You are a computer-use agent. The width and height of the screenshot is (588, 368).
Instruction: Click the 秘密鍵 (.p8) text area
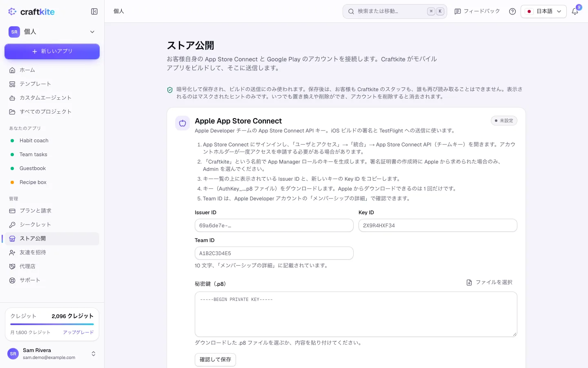click(x=356, y=314)
